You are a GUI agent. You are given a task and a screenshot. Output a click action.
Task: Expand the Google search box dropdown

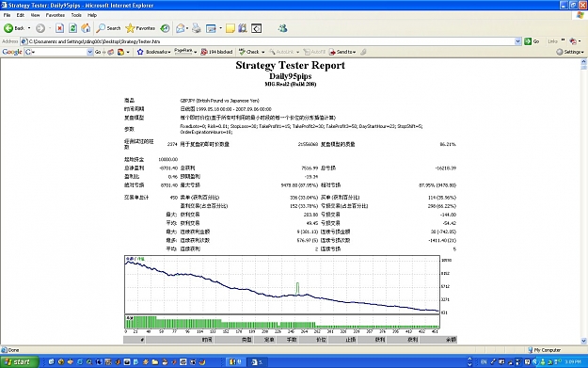[89, 52]
